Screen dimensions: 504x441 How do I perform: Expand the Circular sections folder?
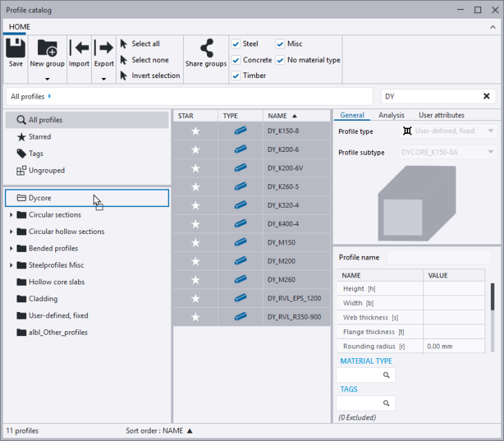pos(11,215)
